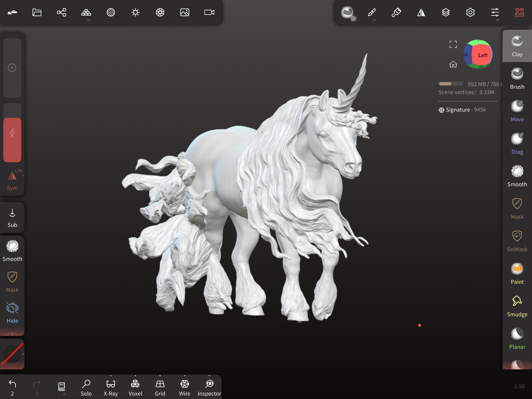Open the camera settings icon

pyautogui.click(x=209, y=13)
